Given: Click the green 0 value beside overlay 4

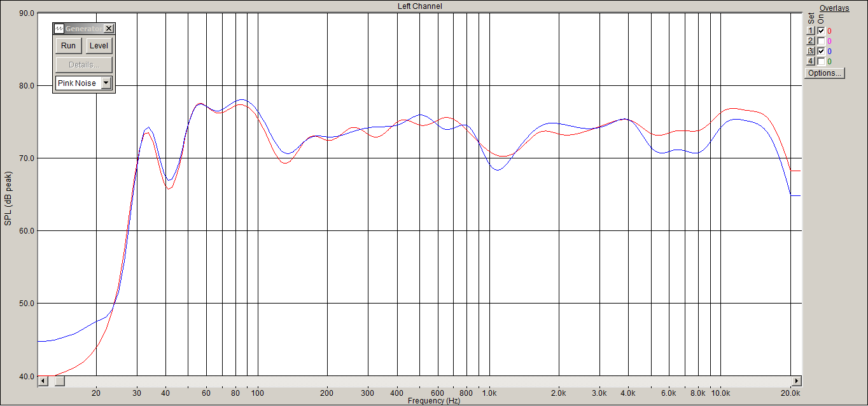Looking at the screenshot, I should pyautogui.click(x=829, y=62).
